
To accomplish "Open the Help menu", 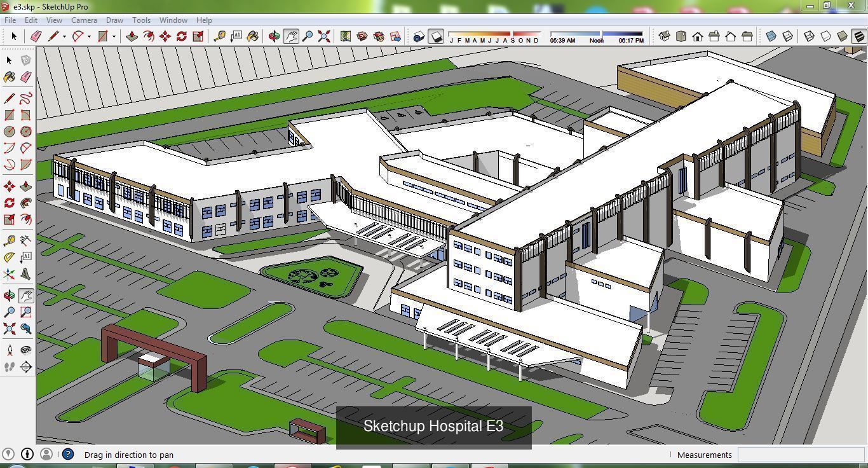I will [x=204, y=20].
